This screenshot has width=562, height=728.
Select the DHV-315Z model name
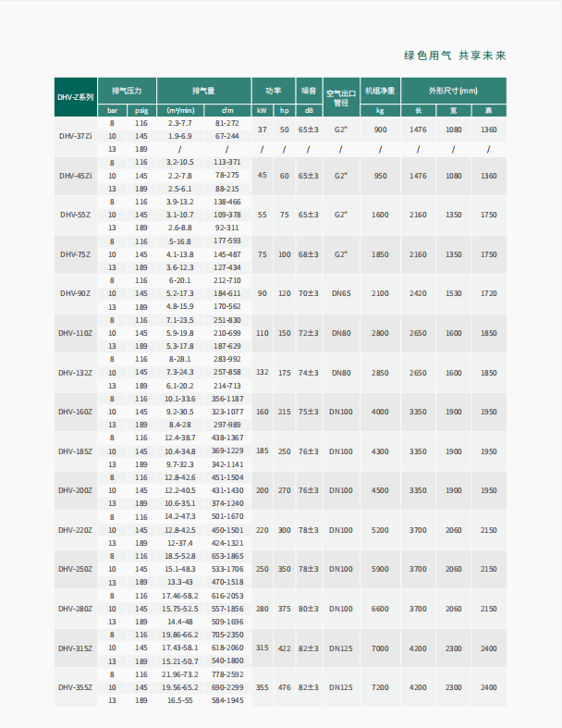click(75, 648)
